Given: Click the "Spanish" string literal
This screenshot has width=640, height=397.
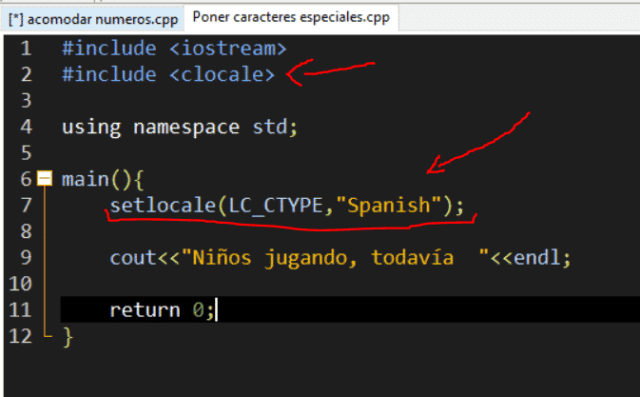Looking at the screenshot, I should click(388, 205).
